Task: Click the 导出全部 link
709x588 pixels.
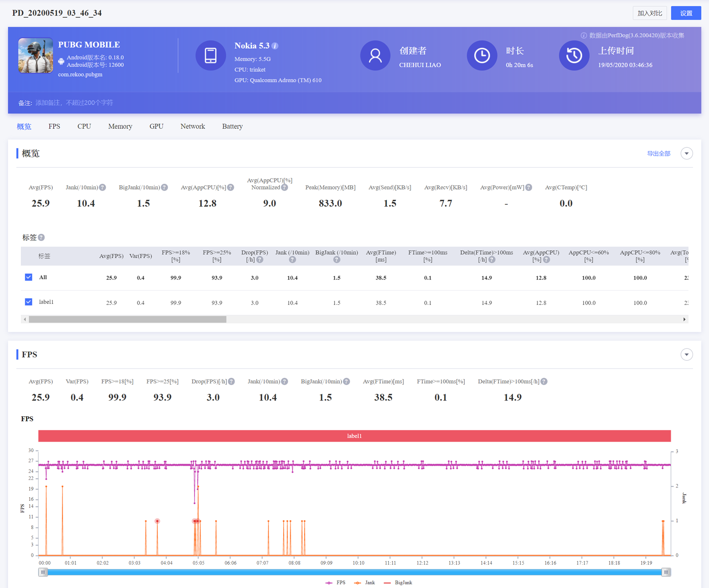Action: [658, 154]
